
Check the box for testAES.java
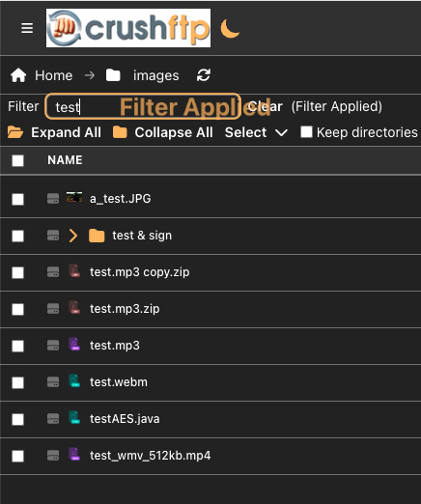(x=17, y=419)
